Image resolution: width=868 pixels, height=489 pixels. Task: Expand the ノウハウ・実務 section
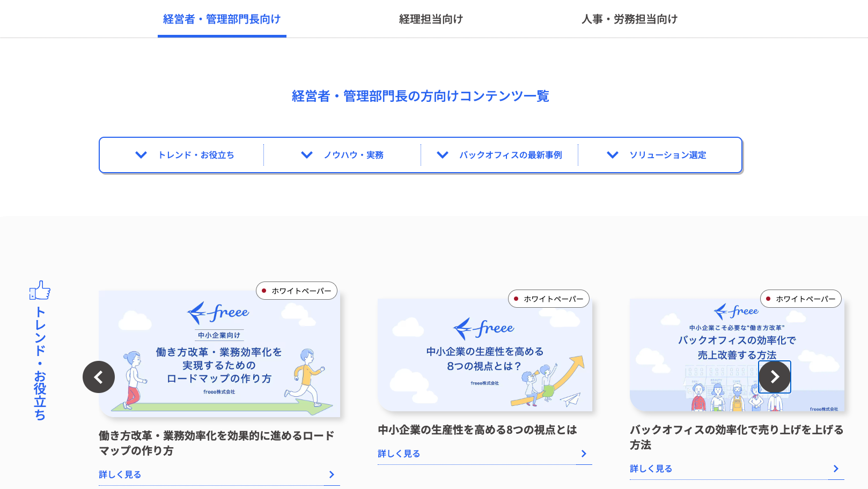pos(342,155)
